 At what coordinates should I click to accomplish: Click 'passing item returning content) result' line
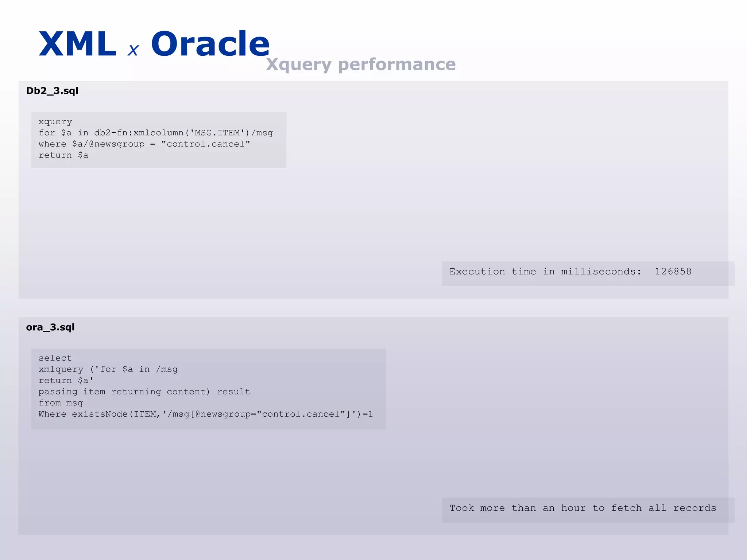(144, 392)
